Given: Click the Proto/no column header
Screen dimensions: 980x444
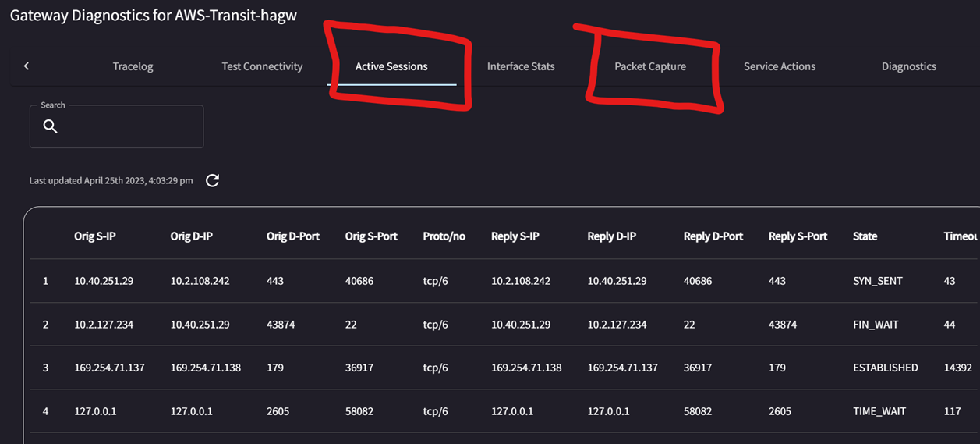Looking at the screenshot, I should (444, 236).
